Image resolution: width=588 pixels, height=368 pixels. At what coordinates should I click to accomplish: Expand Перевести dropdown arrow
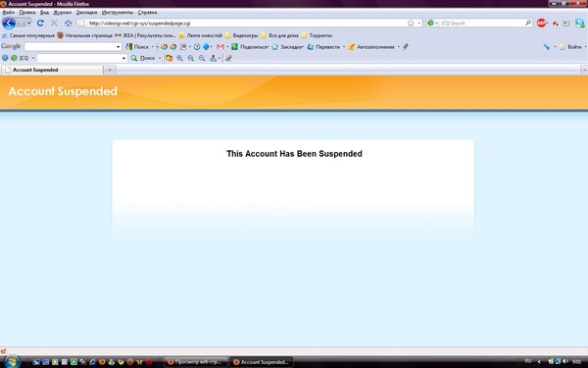(x=344, y=47)
